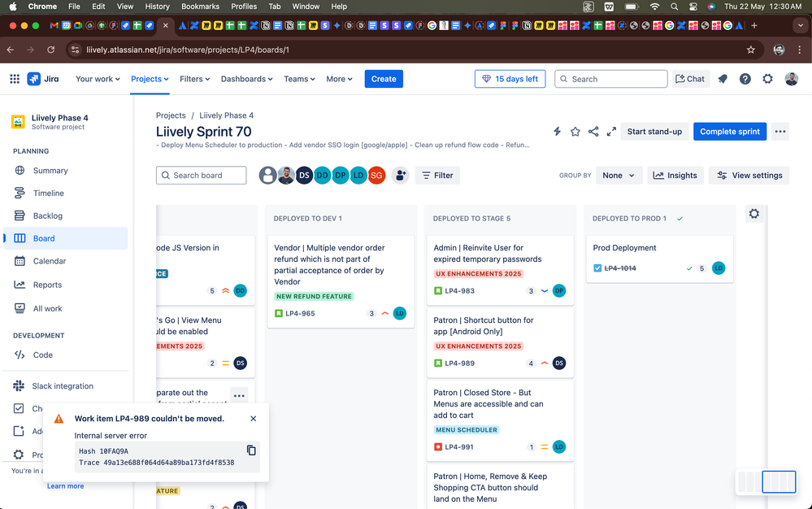Open the user profile avatar menu
This screenshot has width=812, height=509.
coord(791,79)
